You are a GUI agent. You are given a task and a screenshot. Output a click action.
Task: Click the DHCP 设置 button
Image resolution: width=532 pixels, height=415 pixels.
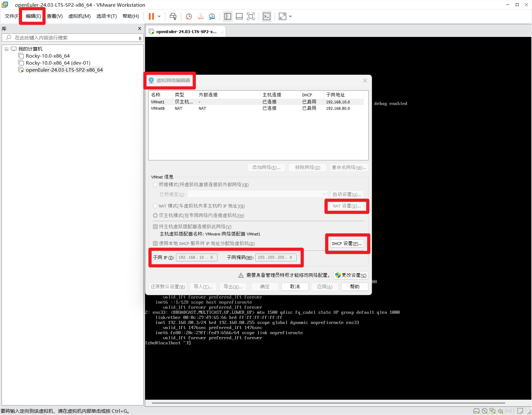click(x=347, y=243)
